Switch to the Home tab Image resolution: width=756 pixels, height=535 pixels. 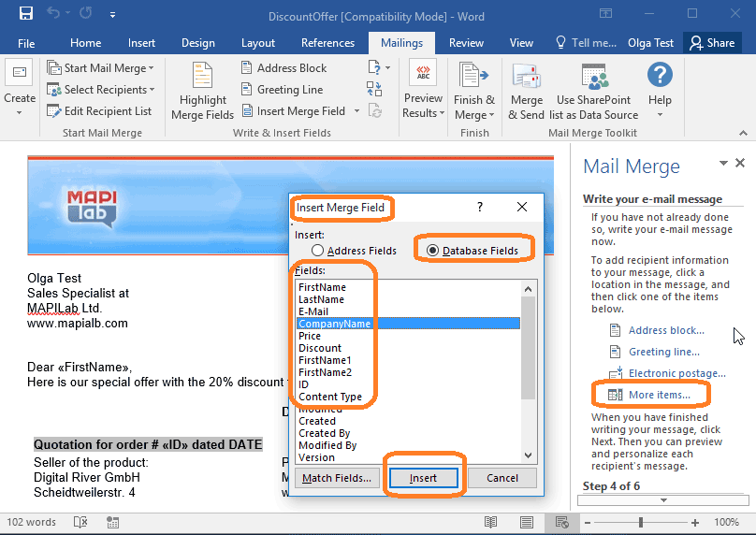pos(85,43)
